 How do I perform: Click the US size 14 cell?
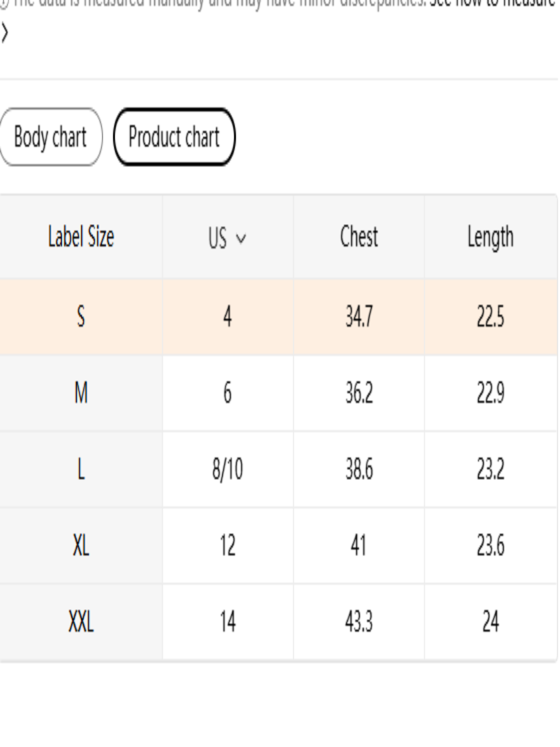227,622
